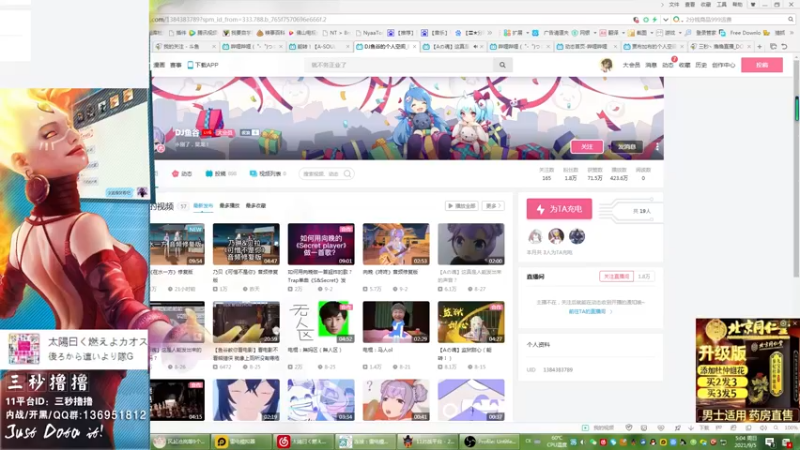
Task: Open 动态 with the notification badge
Action: (x=668, y=65)
